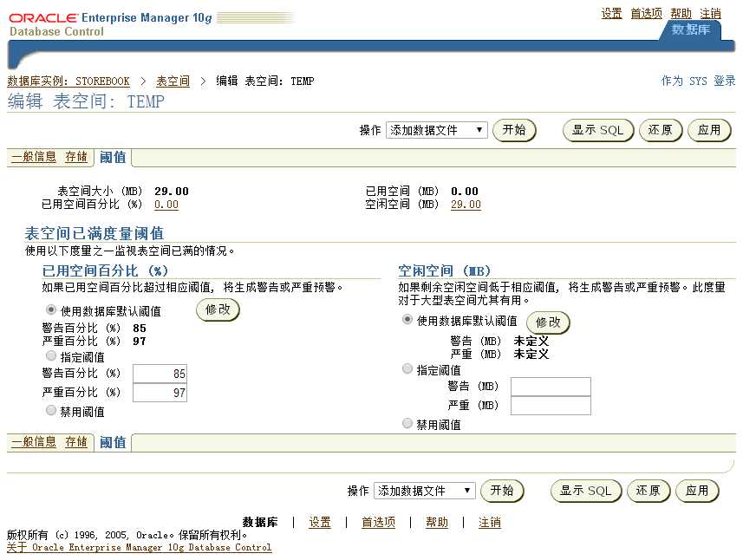The width and height of the screenshot is (743, 560).
Task: Select 指定阈值 radio under 空闲空间 (MB)
Action: 407,368
